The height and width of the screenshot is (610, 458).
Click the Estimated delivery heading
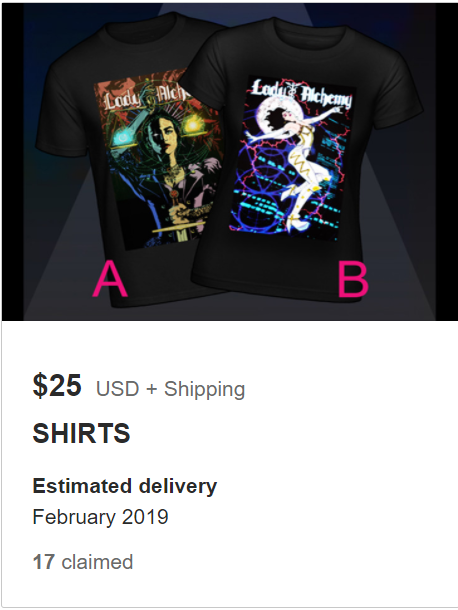point(125,486)
